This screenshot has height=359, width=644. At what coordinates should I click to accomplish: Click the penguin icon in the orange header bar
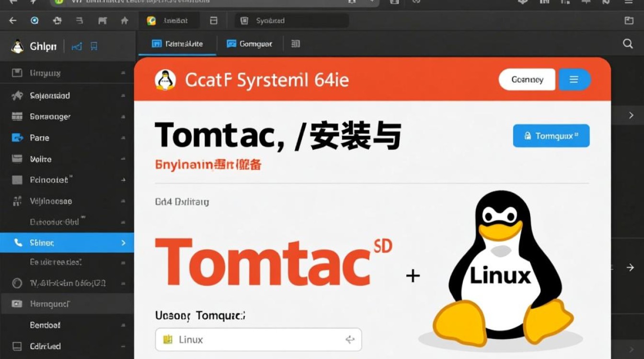click(x=165, y=79)
